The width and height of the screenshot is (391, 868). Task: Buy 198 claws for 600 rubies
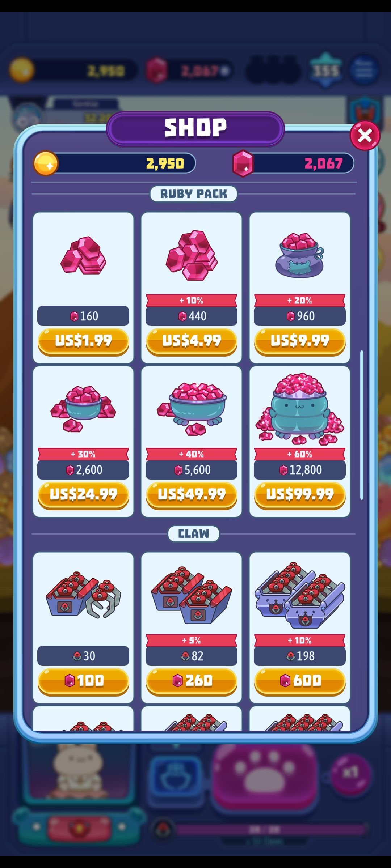(300, 681)
